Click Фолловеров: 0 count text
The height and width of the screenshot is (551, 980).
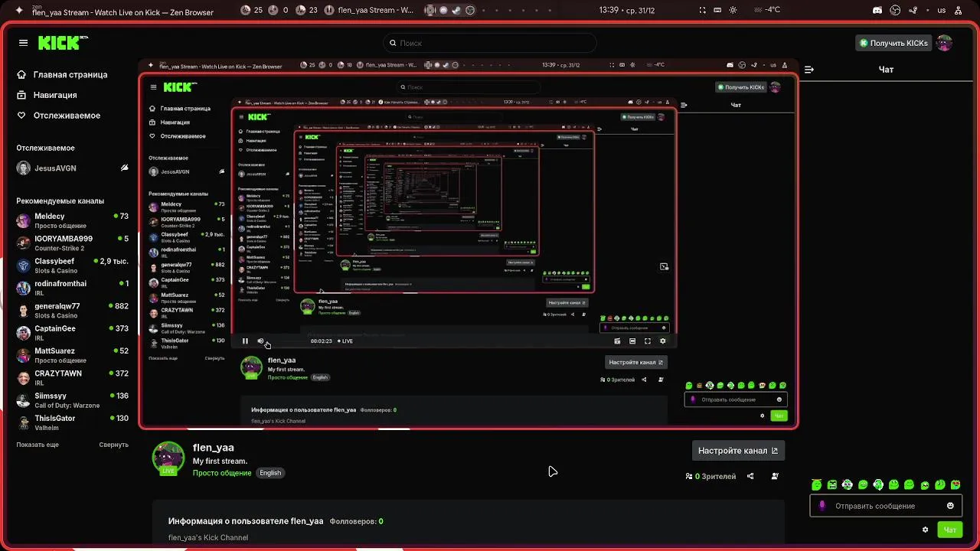(x=356, y=521)
